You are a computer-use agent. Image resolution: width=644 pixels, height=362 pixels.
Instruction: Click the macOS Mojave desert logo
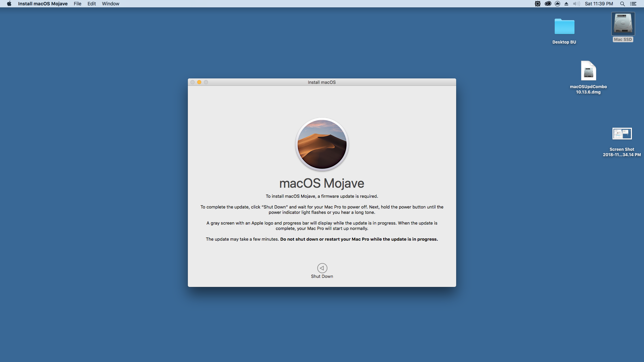click(322, 144)
